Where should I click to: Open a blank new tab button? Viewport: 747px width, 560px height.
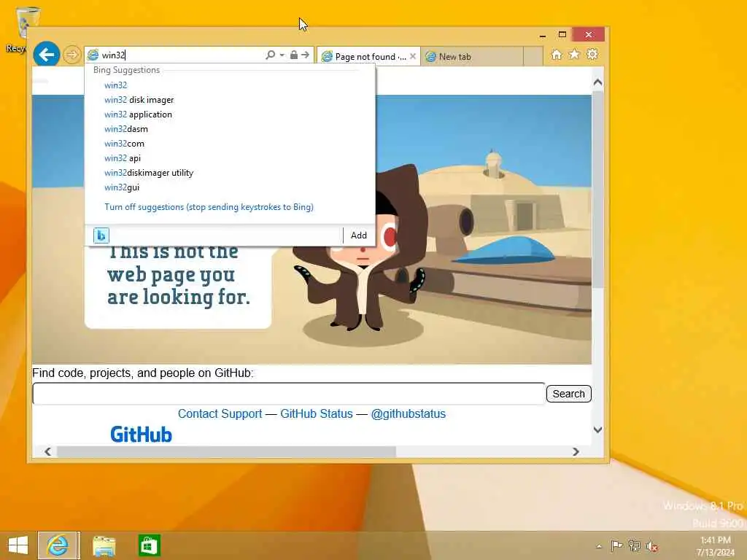(533, 57)
